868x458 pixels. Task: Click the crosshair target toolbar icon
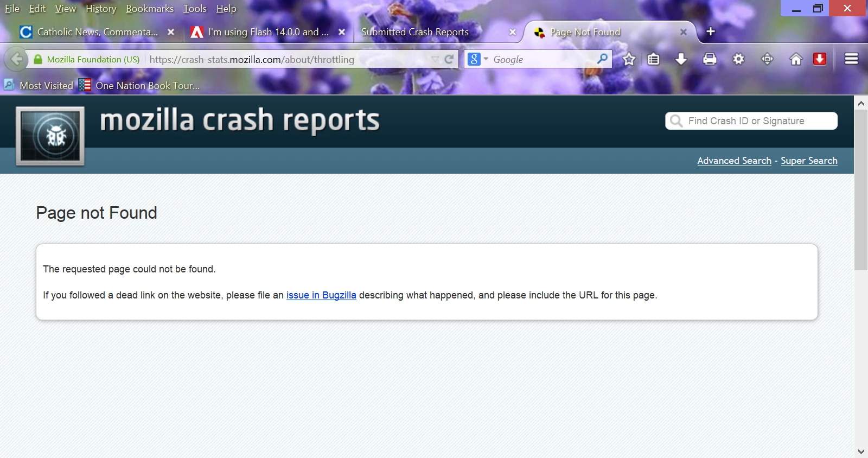click(x=767, y=59)
